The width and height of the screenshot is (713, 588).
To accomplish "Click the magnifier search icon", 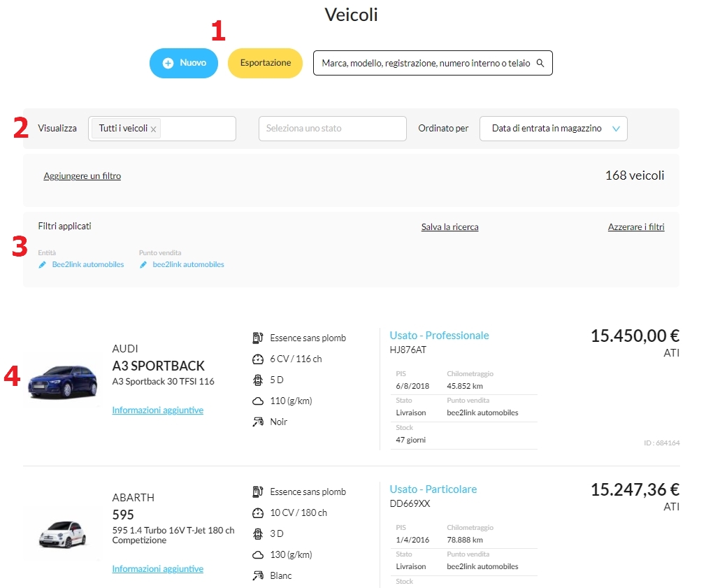I will click(540, 63).
